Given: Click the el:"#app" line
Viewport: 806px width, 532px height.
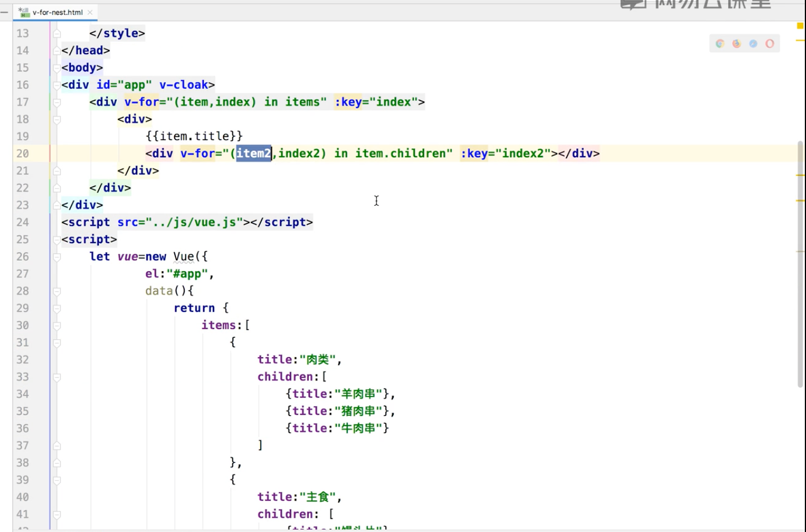Looking at the screenshot, I should 179,274.
